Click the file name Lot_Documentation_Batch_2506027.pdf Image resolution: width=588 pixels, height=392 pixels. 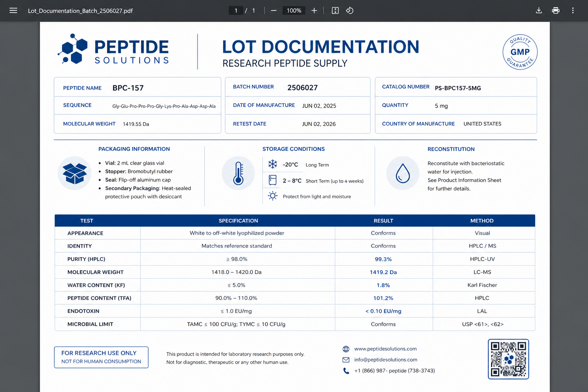[x=80, y=11]
